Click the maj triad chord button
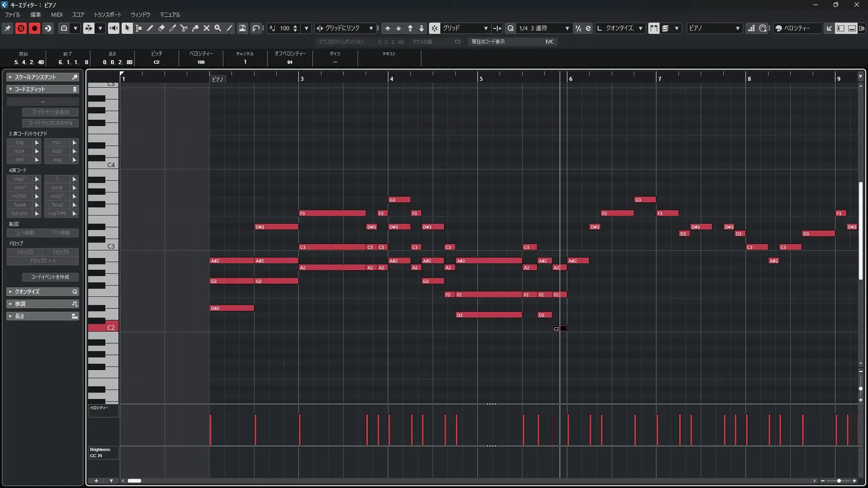 [x=19, y=142]
